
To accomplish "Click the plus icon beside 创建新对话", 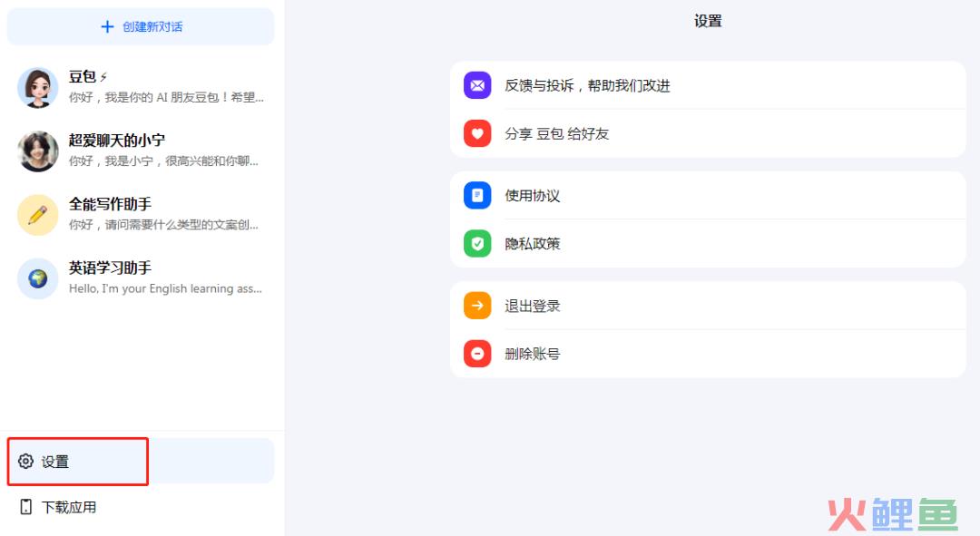I will pyautogui.click(x=109, y=25).
